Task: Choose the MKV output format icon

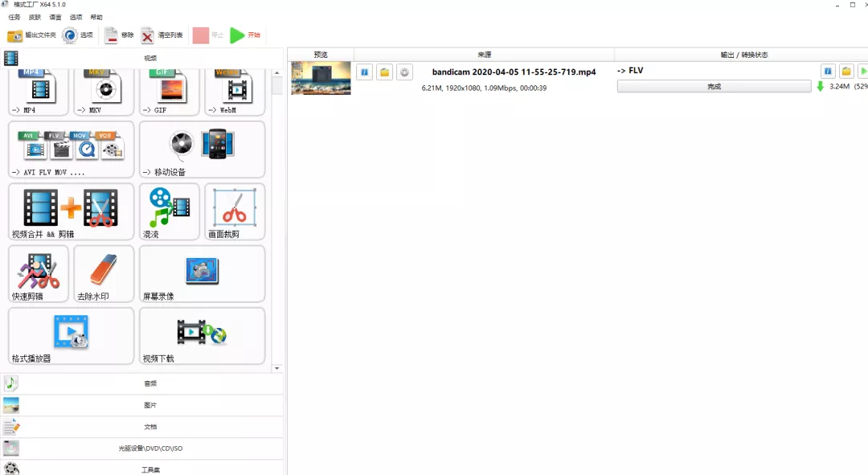Action: coord(104,92)
